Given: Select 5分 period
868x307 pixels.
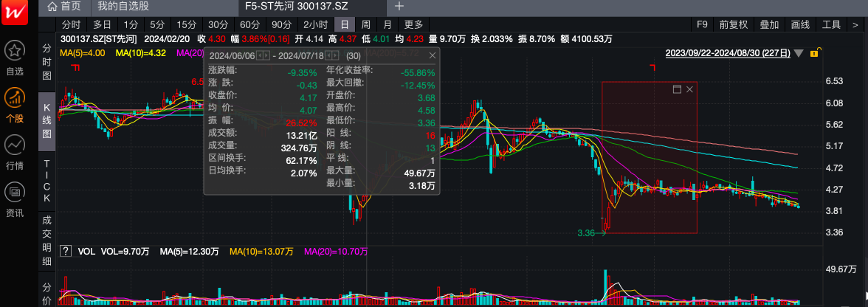Looking at the screenshot, I should coord(157,24).
